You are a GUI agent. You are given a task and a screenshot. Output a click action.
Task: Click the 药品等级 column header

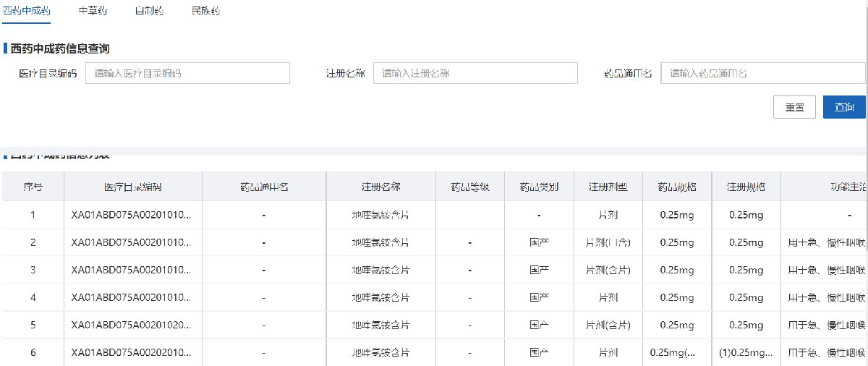coord(470,187)
